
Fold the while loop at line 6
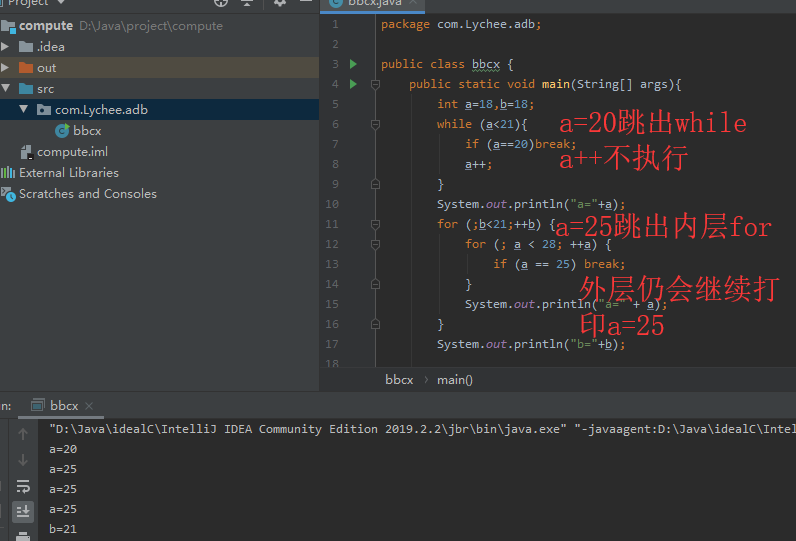[x=375, y=124]
